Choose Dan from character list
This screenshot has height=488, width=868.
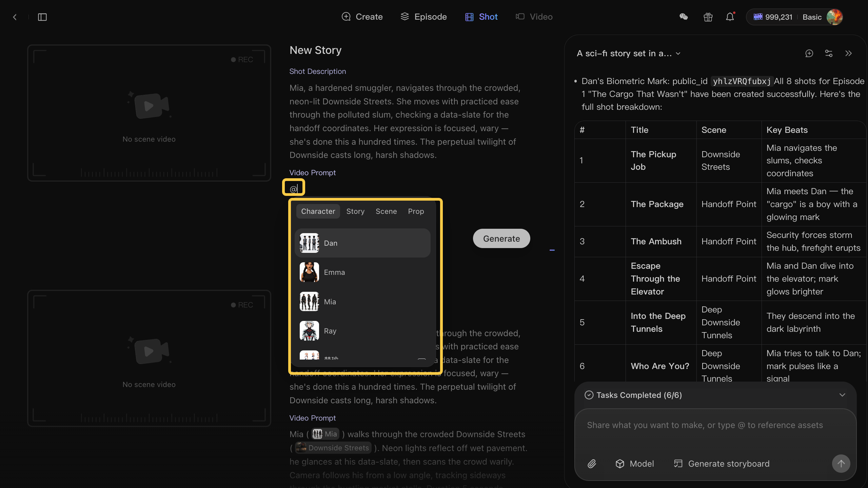tap(362, 243)
